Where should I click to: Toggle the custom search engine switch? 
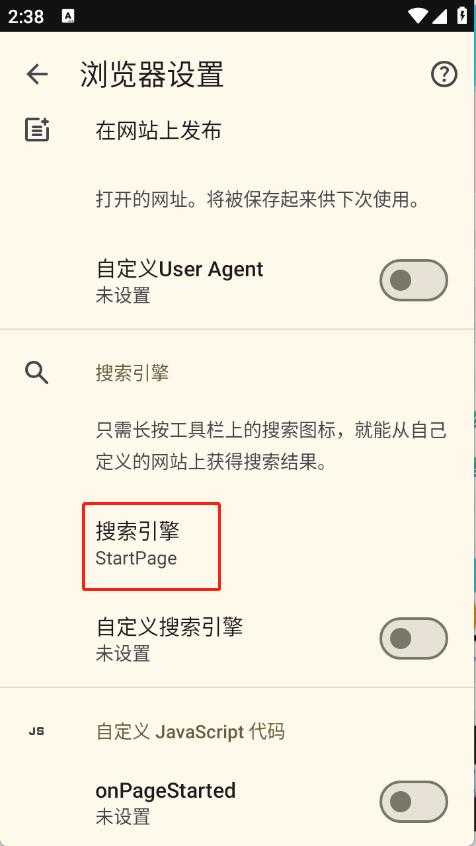click(413, 639)
